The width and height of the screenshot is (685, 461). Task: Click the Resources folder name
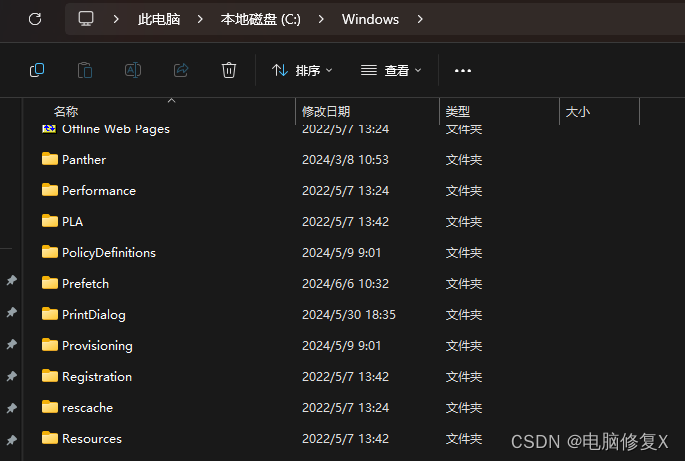[92, 439]
